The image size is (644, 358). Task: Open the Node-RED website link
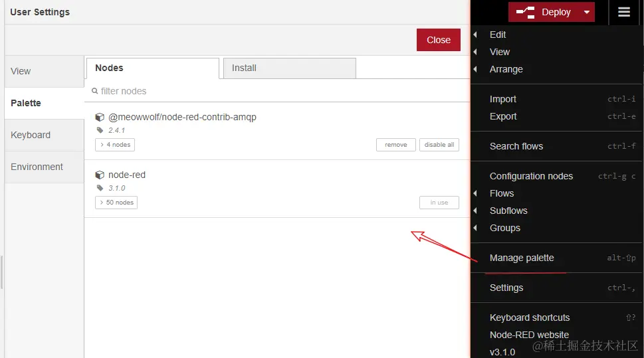coord(556,335)
